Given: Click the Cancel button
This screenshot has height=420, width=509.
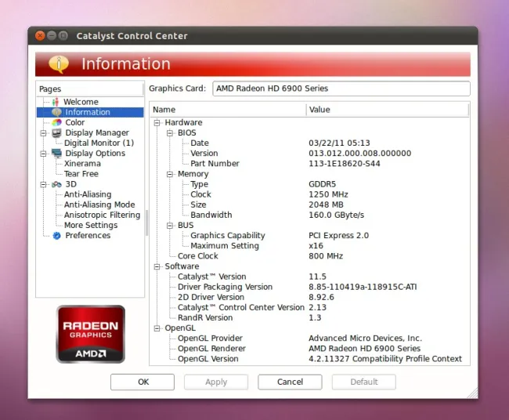Looking at the screenshot, I should [290, 382].
